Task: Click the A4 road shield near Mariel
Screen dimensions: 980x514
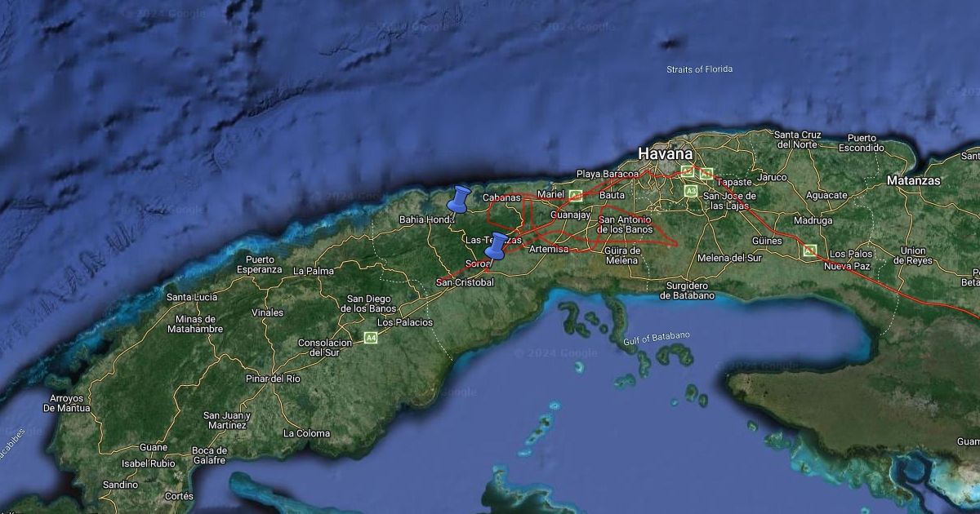Action: click(576, 195)
